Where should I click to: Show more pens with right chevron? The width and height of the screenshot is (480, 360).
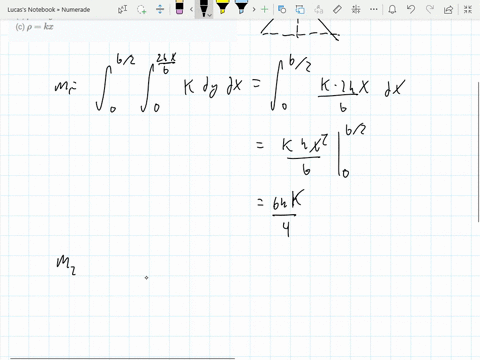coord(254,9)
